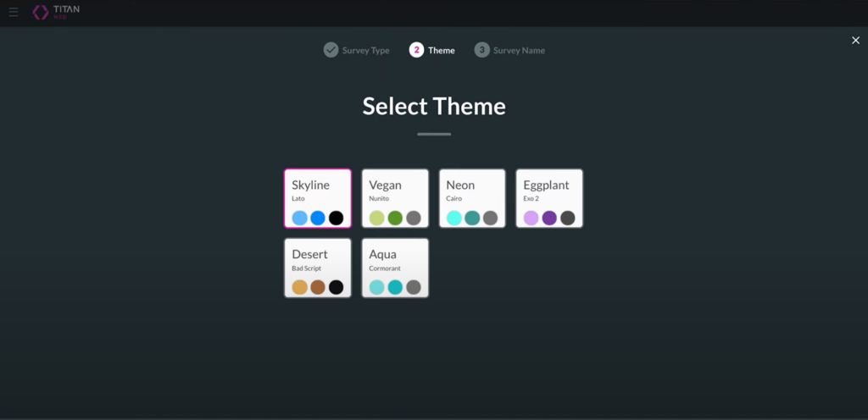This screenshot has height=420, width=868.
Task: Click Neon's bright cyan swatch
Action: coord(454,218)
